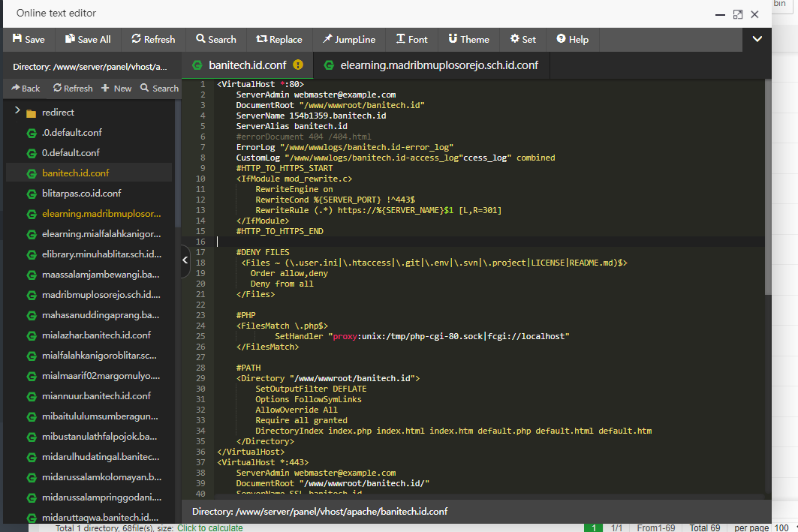Screen dimensions: 798x532
Task: Collapse the file sidebar panel
Action: (x=185, y=260)
